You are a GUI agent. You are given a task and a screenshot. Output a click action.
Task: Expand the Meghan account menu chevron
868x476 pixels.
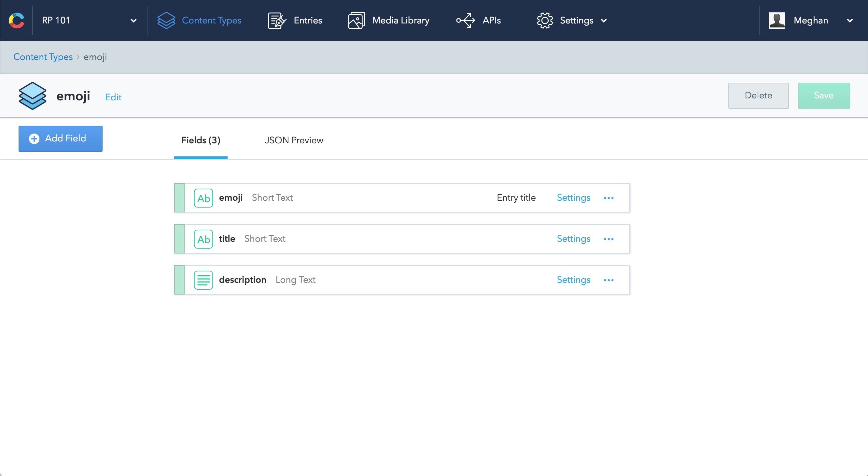(x=849, y=21)
